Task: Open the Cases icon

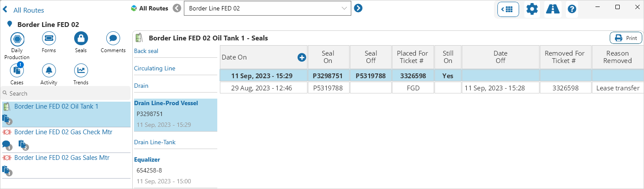Action: tap(17, 70)
